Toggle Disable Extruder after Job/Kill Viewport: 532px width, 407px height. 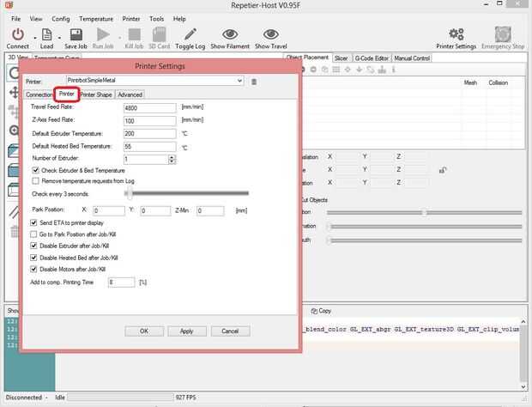[33, 246]
